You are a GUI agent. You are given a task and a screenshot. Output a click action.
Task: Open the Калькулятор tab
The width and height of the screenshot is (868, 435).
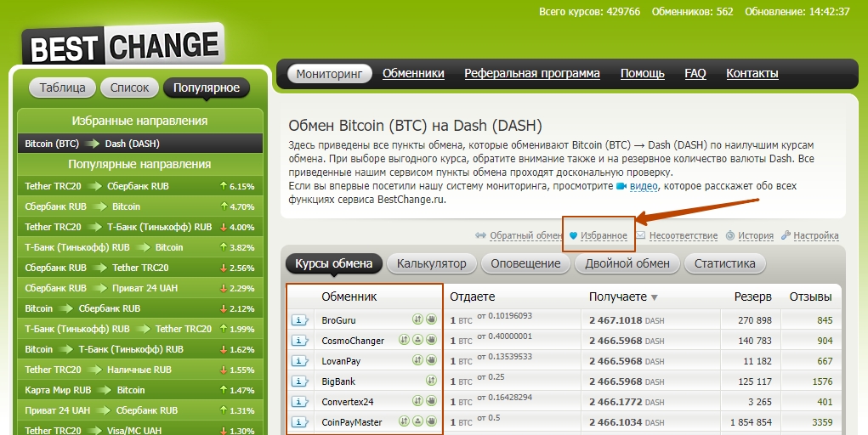432,263
